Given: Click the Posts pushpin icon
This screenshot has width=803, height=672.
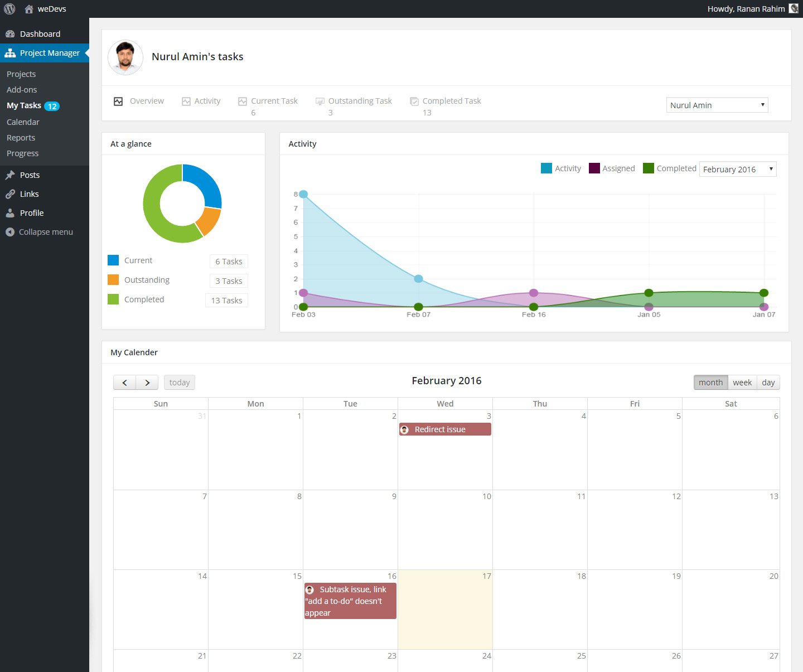Looking at the screenshot, I should (10, 175).
